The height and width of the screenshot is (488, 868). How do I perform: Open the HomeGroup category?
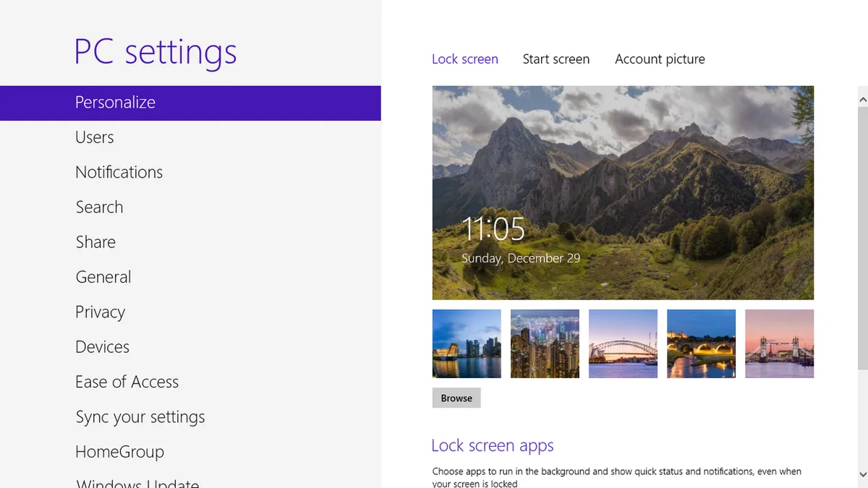[119, 452]
